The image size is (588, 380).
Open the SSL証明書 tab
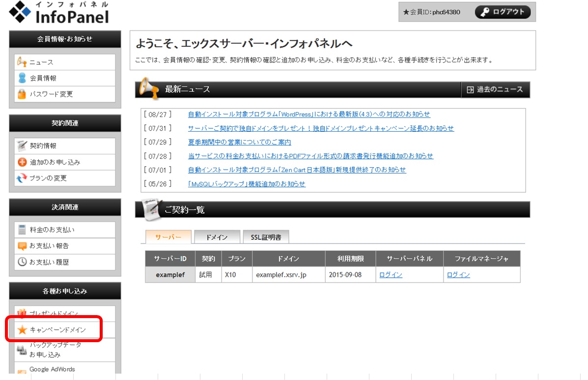click(266, 237)
